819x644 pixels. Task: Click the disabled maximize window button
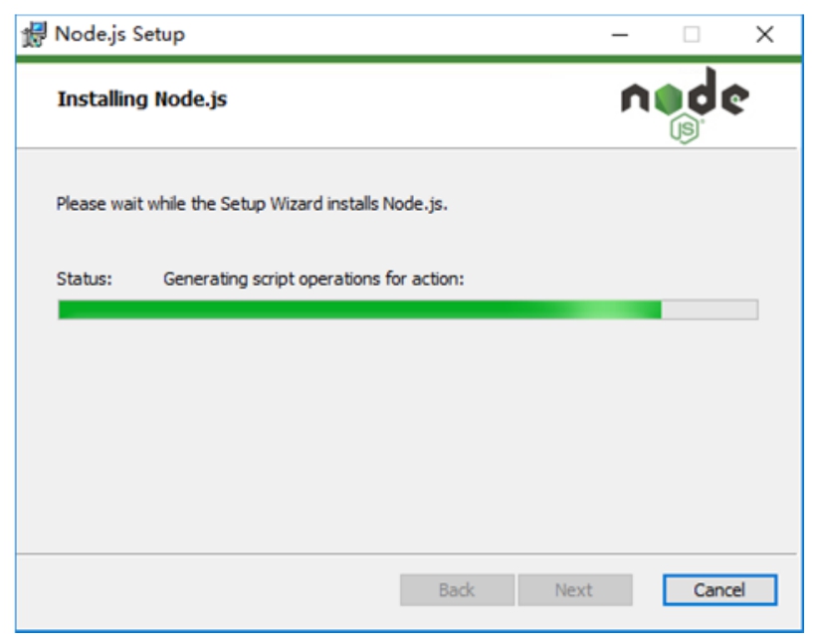click(692, 35)
